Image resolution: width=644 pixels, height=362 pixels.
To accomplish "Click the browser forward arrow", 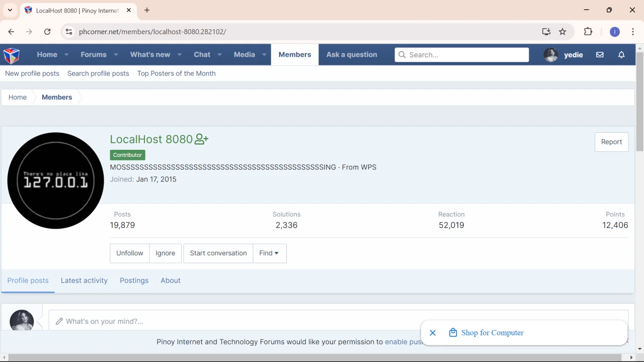I will [x=29, y=32].
